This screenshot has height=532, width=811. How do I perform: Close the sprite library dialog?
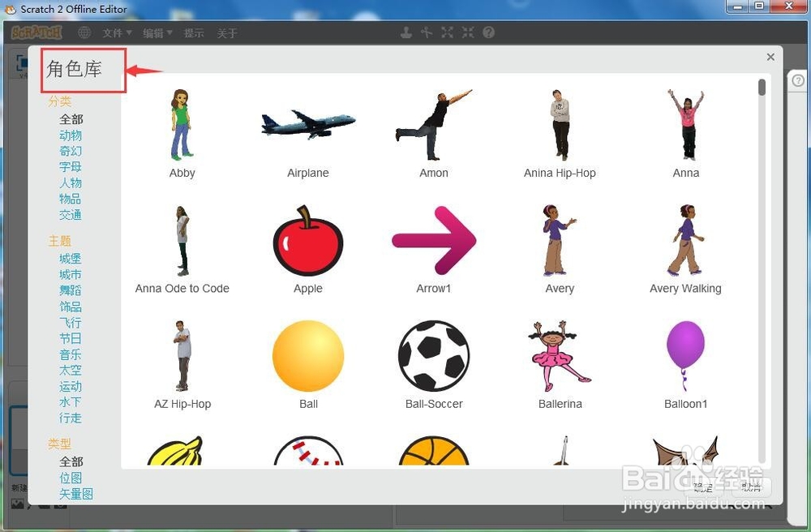770,57
